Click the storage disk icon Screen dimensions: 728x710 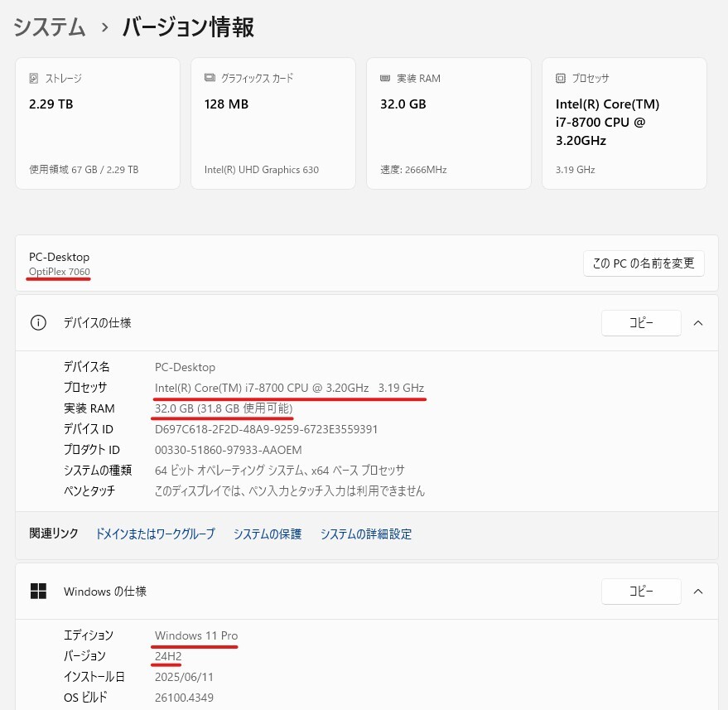34,78
